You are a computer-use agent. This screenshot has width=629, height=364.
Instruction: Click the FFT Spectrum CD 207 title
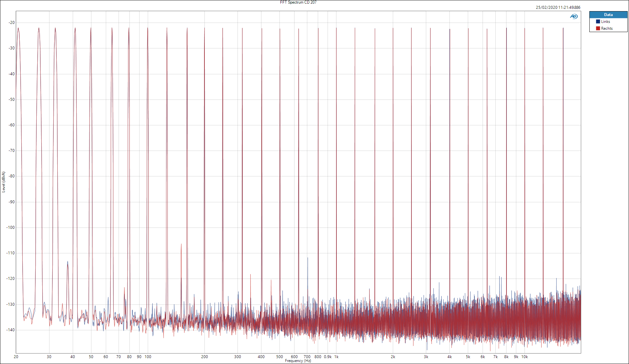298,2
